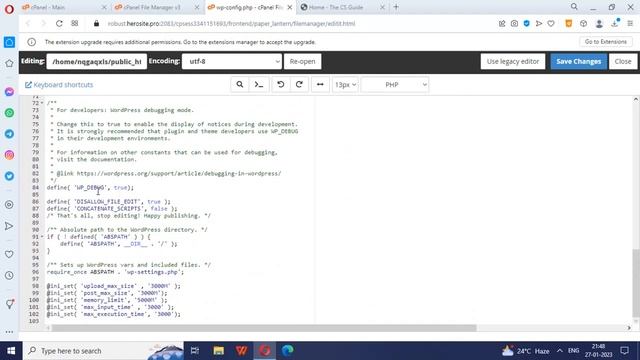
Task: Click the browser snapshot camera icon
Action: click(514, 24)
